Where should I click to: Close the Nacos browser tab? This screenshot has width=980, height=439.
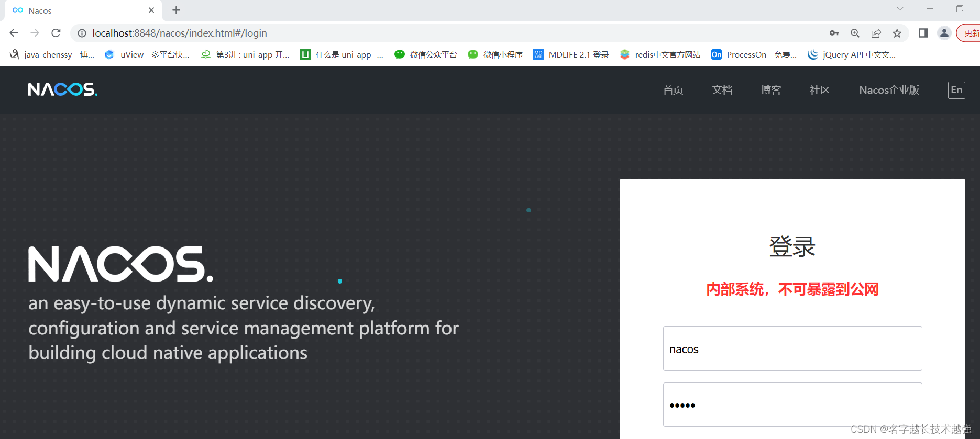151,10
